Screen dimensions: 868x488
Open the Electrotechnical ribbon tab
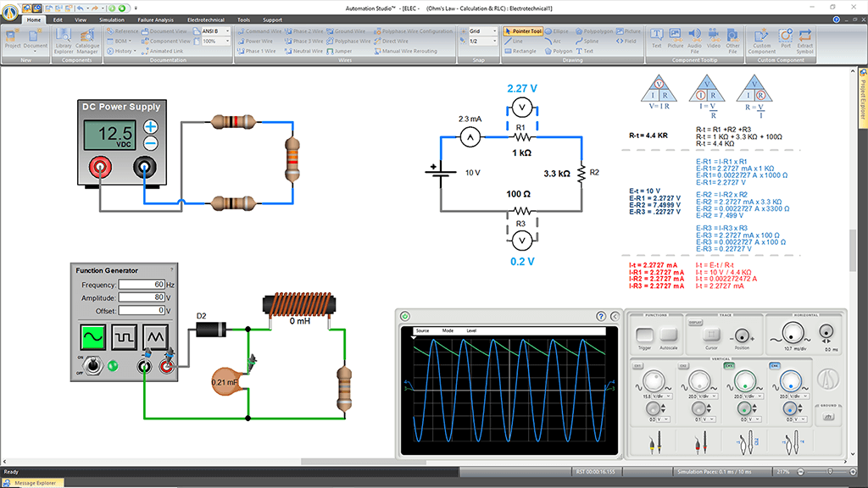click(204, 19)
